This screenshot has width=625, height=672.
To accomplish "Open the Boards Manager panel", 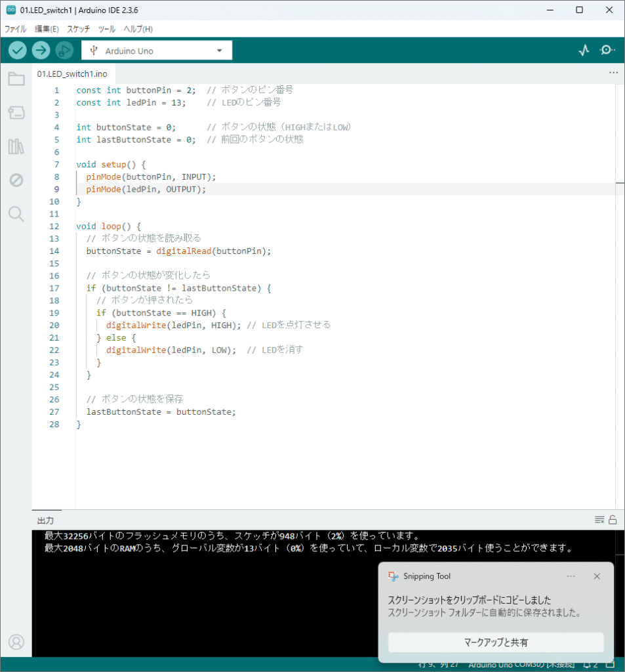I will [16, 113].
